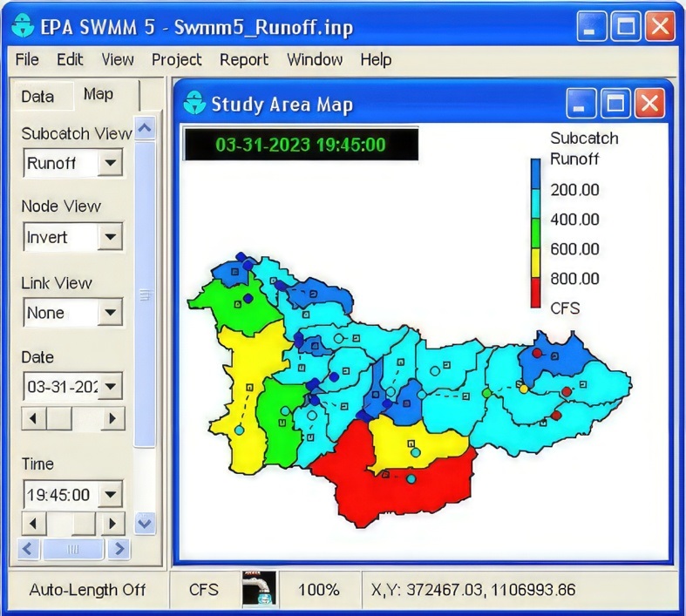Maximize the Study Area Map window
Viewport: 686px width, 616px height.
coord(615,104)
